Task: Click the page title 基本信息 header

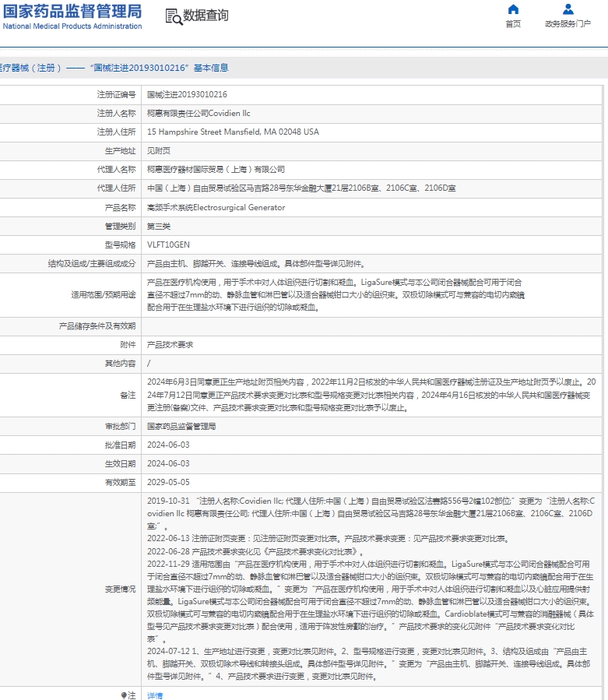Action: click(114, 68)
